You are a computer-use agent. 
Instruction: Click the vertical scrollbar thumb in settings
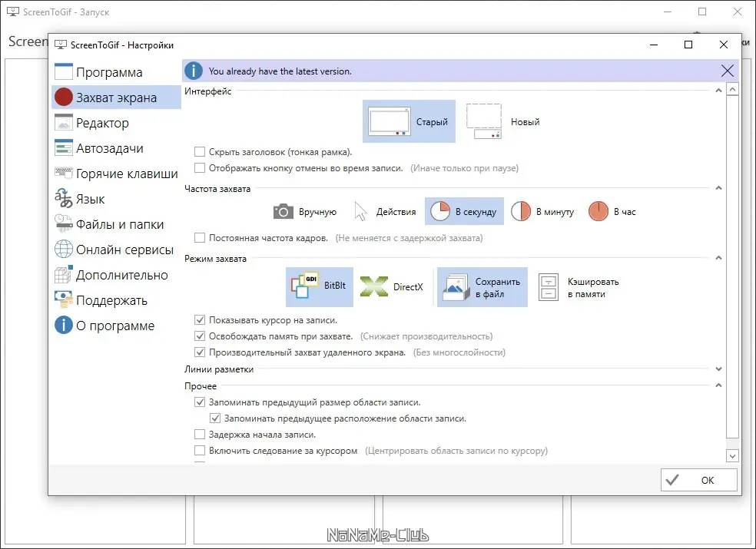coord(732,266)
